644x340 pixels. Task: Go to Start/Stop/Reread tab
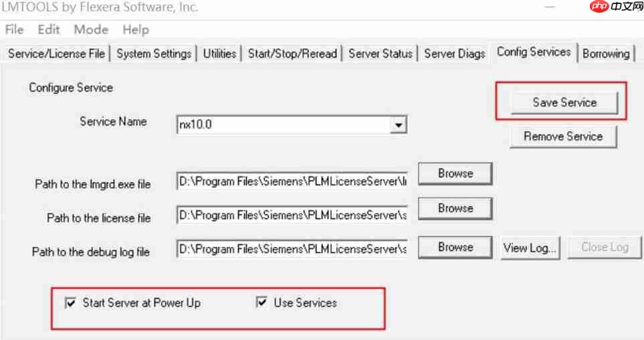[x=292, y=54]
